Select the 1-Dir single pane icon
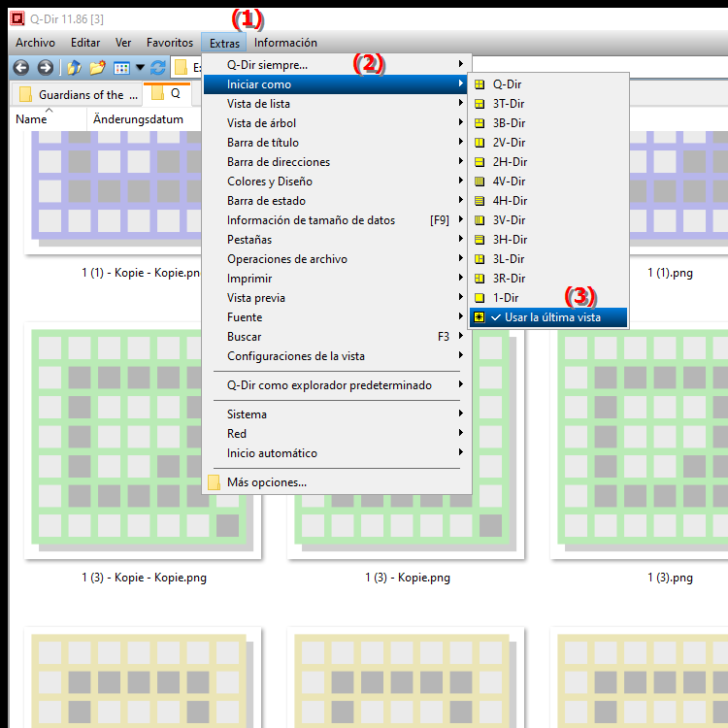This screenshot has height=728, width=728. coord(480,298)
